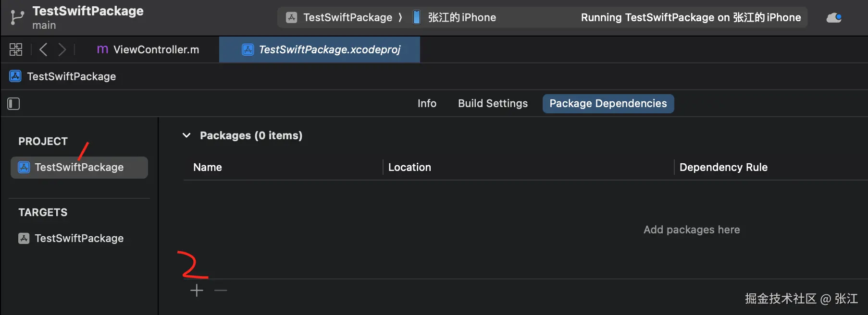This screenshot has height=315, width=868.
Task: Click the remove package minus button
Action: pos(221,291)
